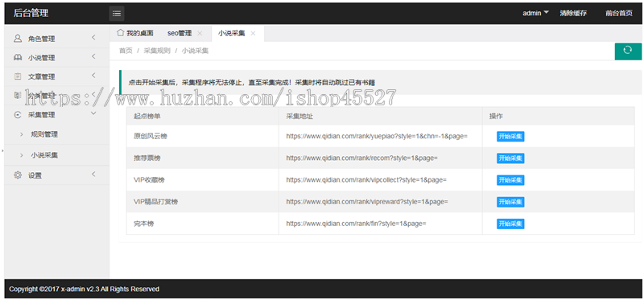Click 清除缓存 in the top bar
Screen dimensions: 644x300
[x=573, y=13]
